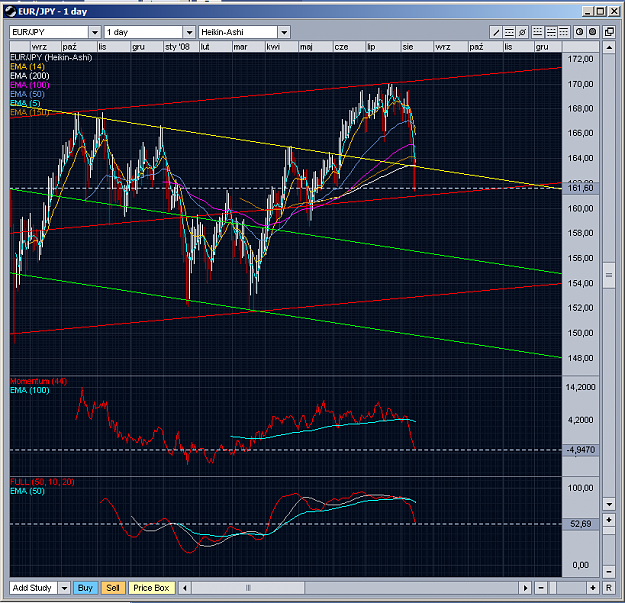
Task: Open the Add Study dropdown arrow
Action: pyautogui.click(x=64, y=588)
